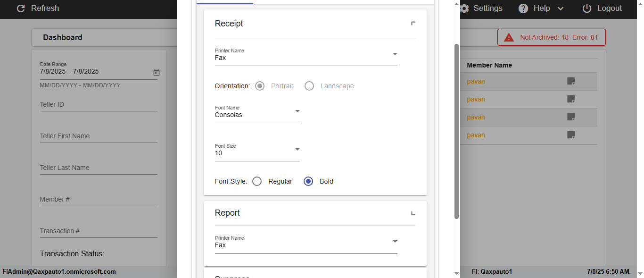Open the Help menu chevron
644x278 pixels.
[561, 8]
